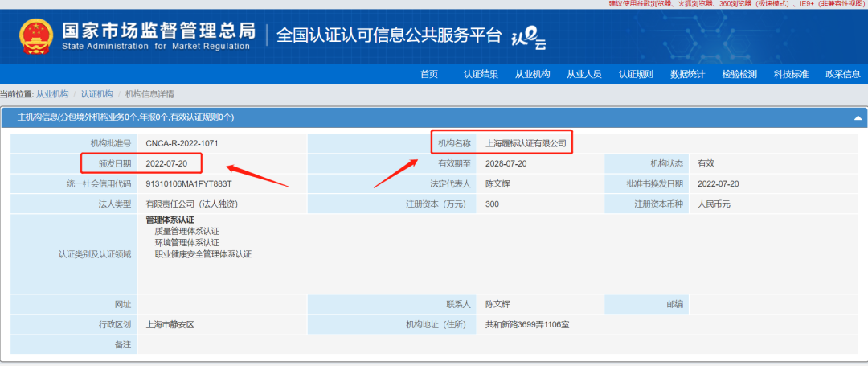The image size is (868, 366).
Task: Open the 数据统计 menu
Action: (x=687, y=74)
